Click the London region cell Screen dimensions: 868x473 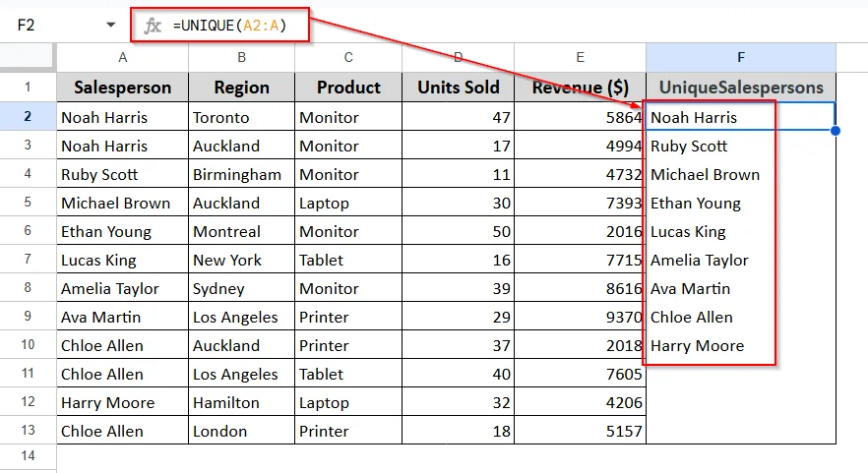(x=241, y=431)
